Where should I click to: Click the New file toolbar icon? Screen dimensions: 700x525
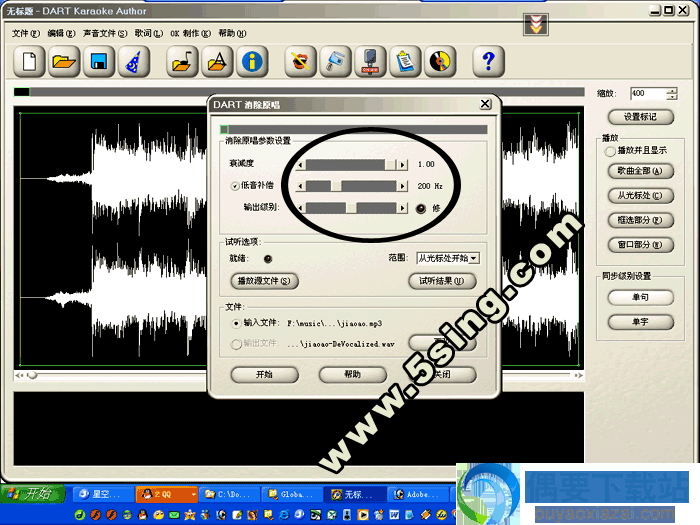[29, 61]
